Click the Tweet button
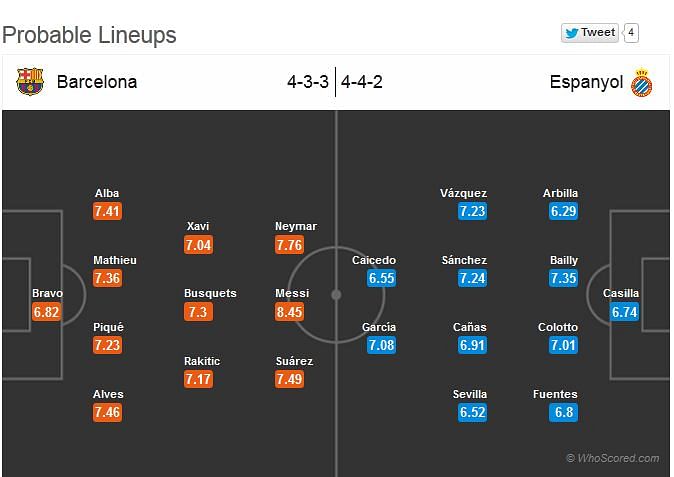The width and height of the screenshot is (674, 477). (x=589, y=33)
